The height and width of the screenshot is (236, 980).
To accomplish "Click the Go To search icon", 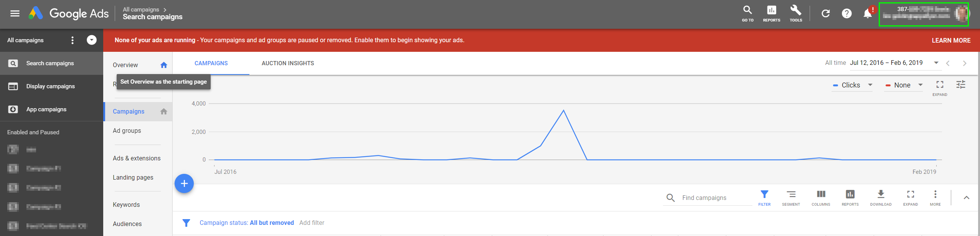I will click(x=747, y=14).
